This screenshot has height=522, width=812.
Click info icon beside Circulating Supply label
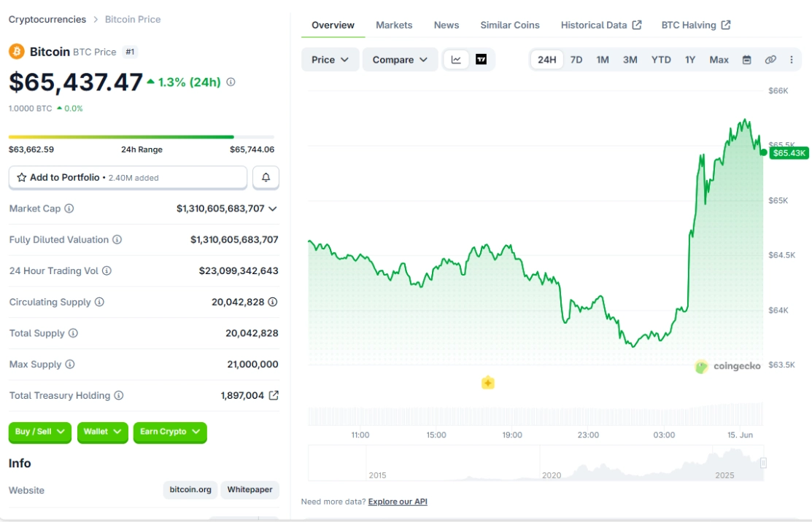pos(99,302)
